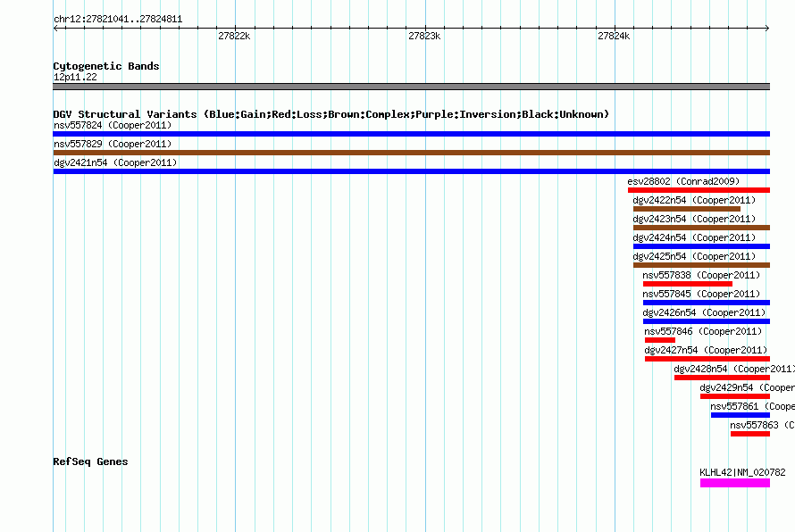The width and height of the screenshot is (795, 532).
Task: Click the blue dgv2426n54 variant bar
Action: click(x=707, y=321)
